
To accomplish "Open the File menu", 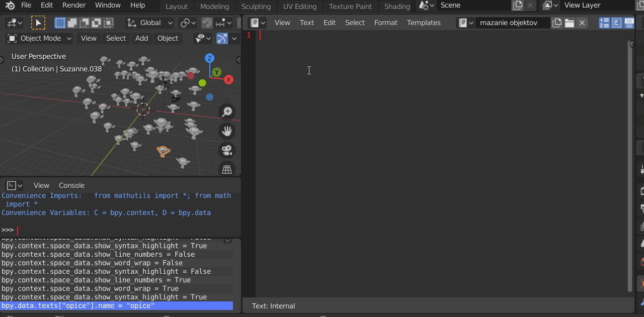I will [26, 5].
